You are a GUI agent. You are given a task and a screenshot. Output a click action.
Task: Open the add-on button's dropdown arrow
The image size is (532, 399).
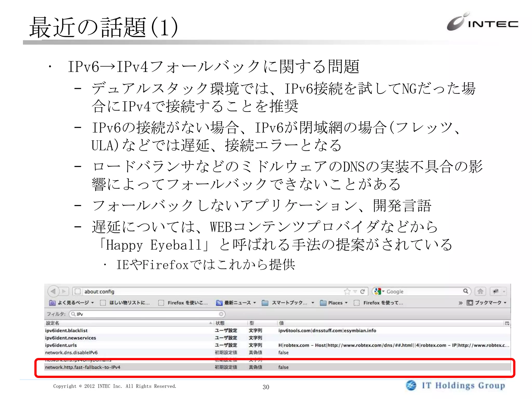click(x=504, y=292)
